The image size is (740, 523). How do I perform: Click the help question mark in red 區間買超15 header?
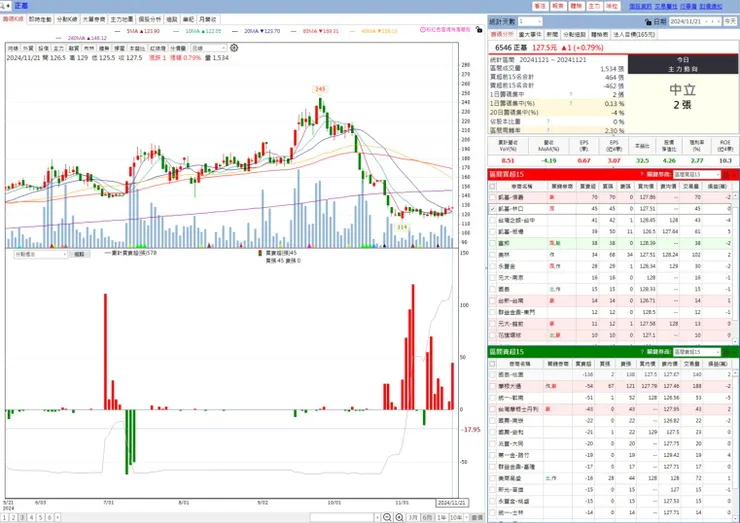point(641,175)
